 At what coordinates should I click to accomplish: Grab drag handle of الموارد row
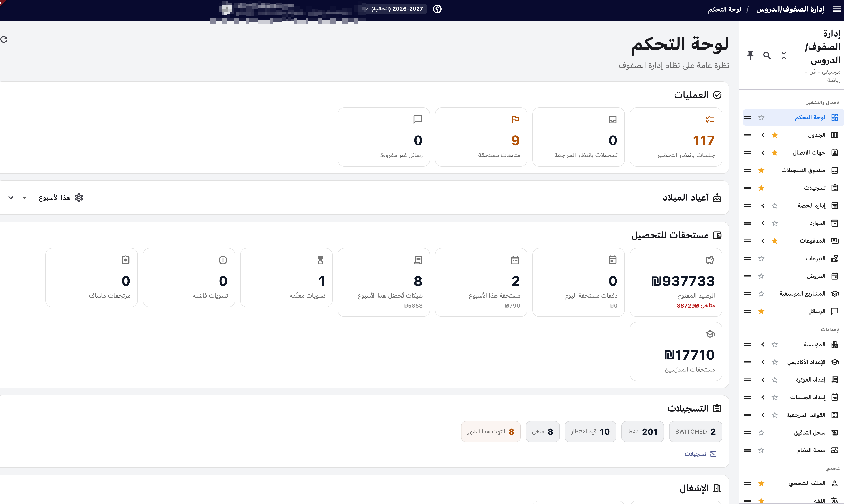tap(748, 223)
